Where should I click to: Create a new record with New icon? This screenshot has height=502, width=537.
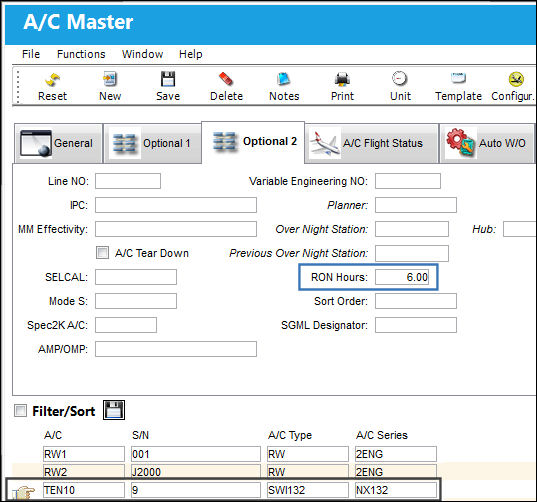(110, 79)
